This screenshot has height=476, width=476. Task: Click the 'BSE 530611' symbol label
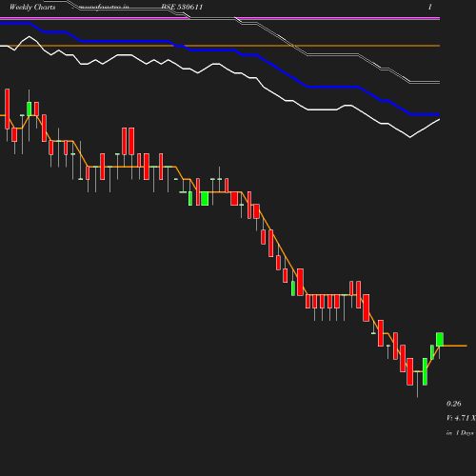[182, 7]
